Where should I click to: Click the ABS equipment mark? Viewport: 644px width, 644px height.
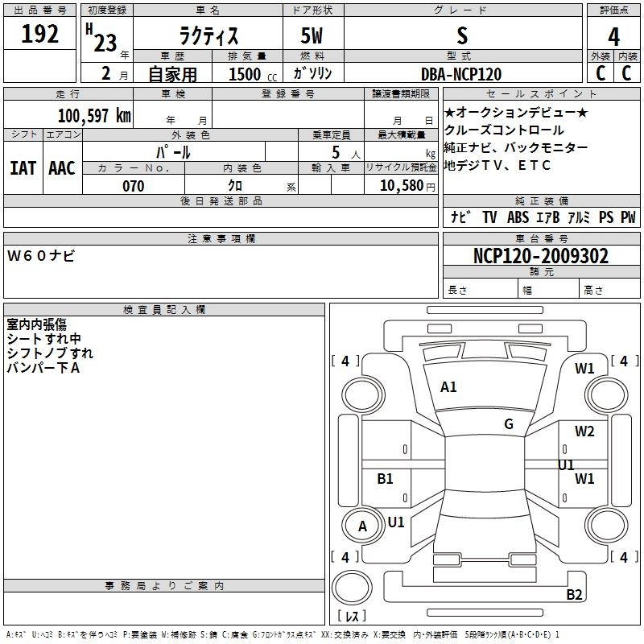click(518, 217)
